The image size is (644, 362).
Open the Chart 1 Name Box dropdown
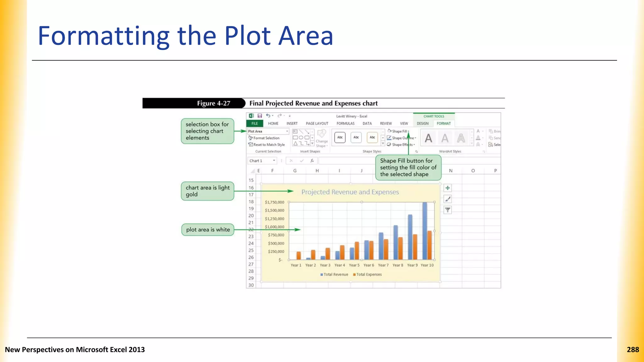pyautogui.click(x=274, y=161)
